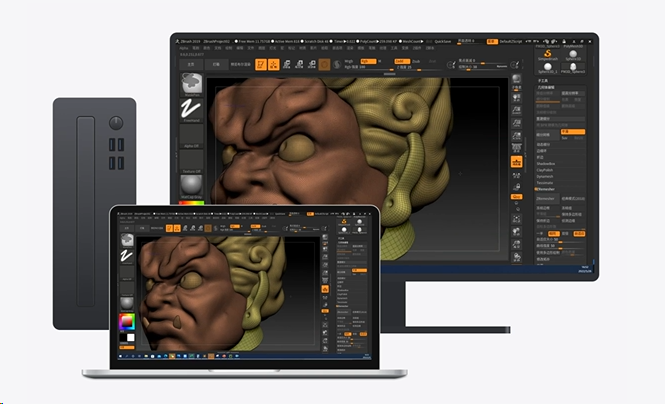Click Sculptris Pro swirl icon on monitor toolbar

click(x=337, y=64)
